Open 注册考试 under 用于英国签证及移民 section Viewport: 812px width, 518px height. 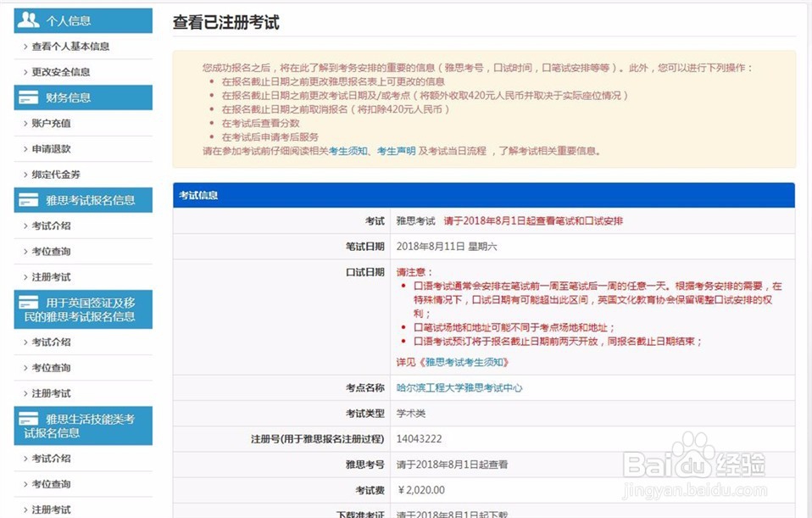51,393
